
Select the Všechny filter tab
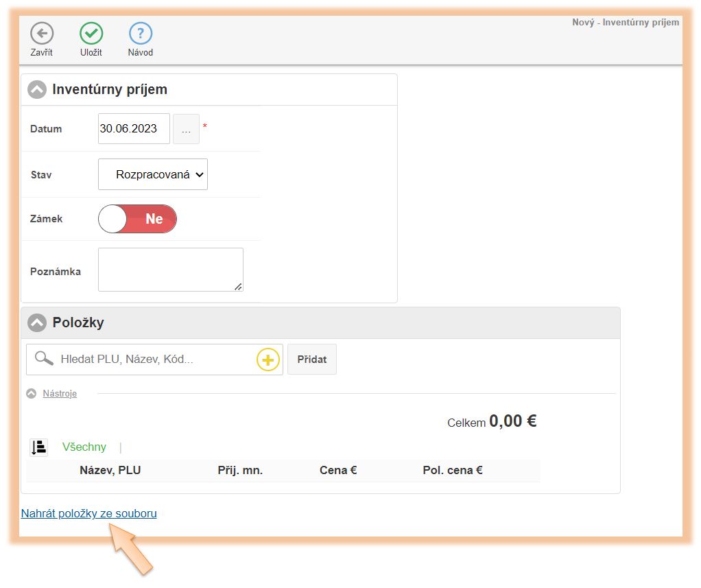tap(84, 447)
